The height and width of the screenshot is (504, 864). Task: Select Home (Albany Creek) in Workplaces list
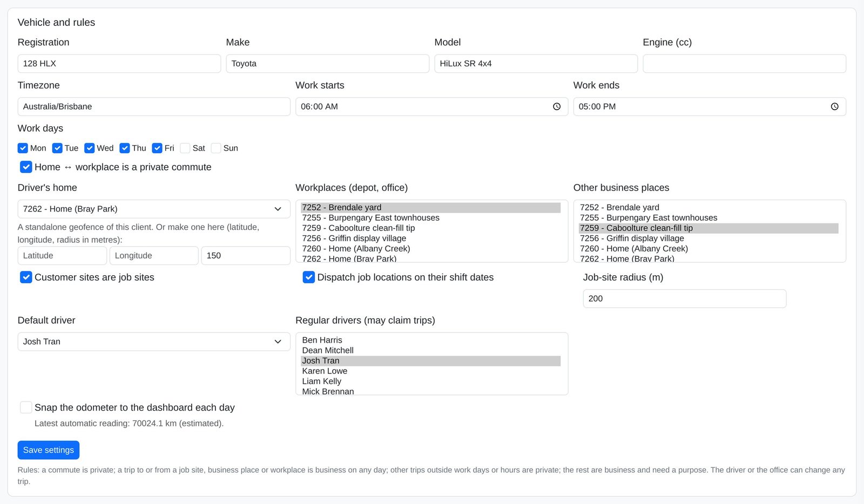[x=431, y=249]
